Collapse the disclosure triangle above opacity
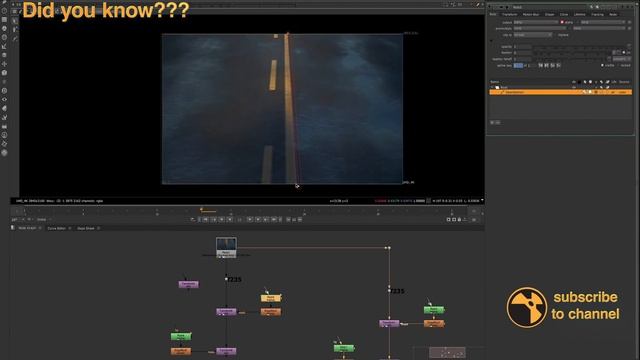The width and height of the screenshot is (640, 360). 491,41
